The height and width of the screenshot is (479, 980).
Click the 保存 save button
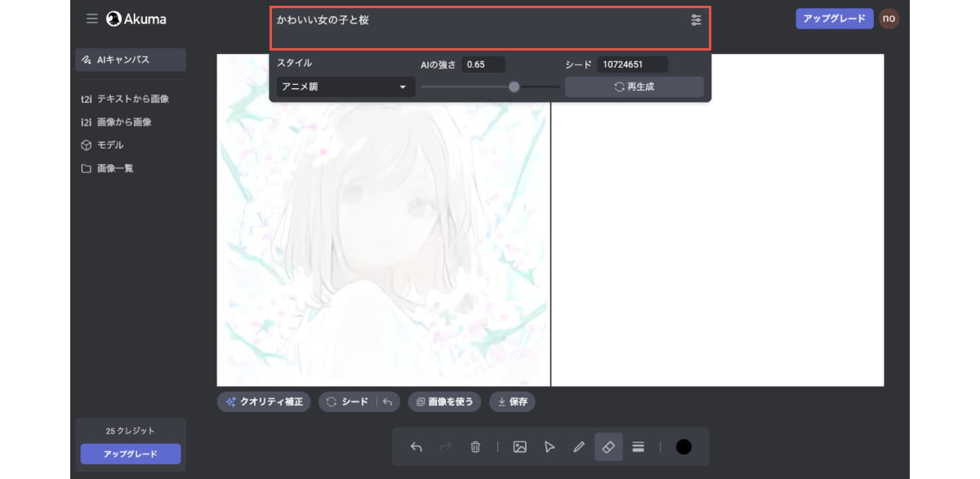coord(512,401)
